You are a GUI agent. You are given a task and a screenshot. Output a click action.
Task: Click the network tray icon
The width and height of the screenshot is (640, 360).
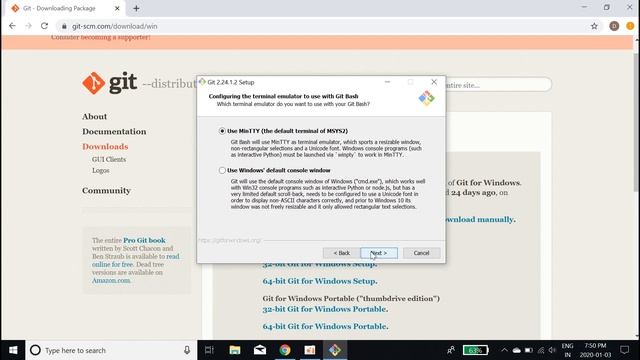541,350
